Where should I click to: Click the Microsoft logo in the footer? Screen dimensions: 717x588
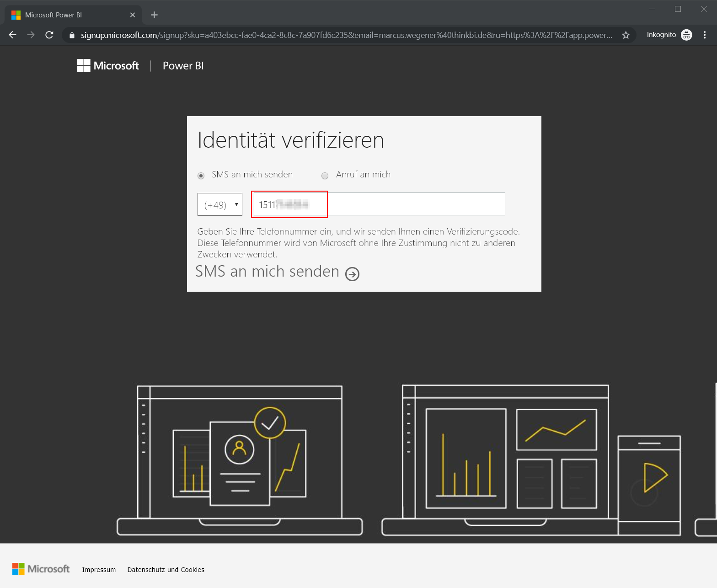[41, 569]
